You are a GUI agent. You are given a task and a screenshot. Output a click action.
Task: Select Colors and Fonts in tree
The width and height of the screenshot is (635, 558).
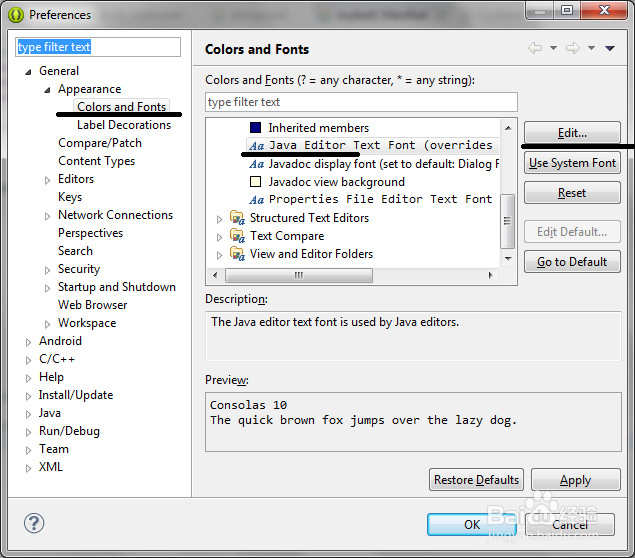click(x=121, y=106)
